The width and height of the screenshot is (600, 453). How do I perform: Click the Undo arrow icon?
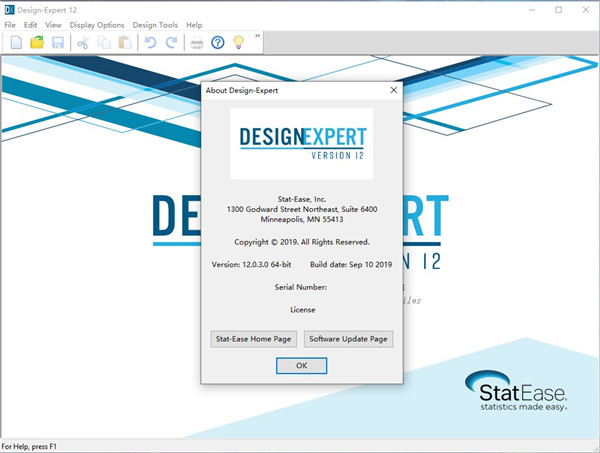tap(151, 42)
